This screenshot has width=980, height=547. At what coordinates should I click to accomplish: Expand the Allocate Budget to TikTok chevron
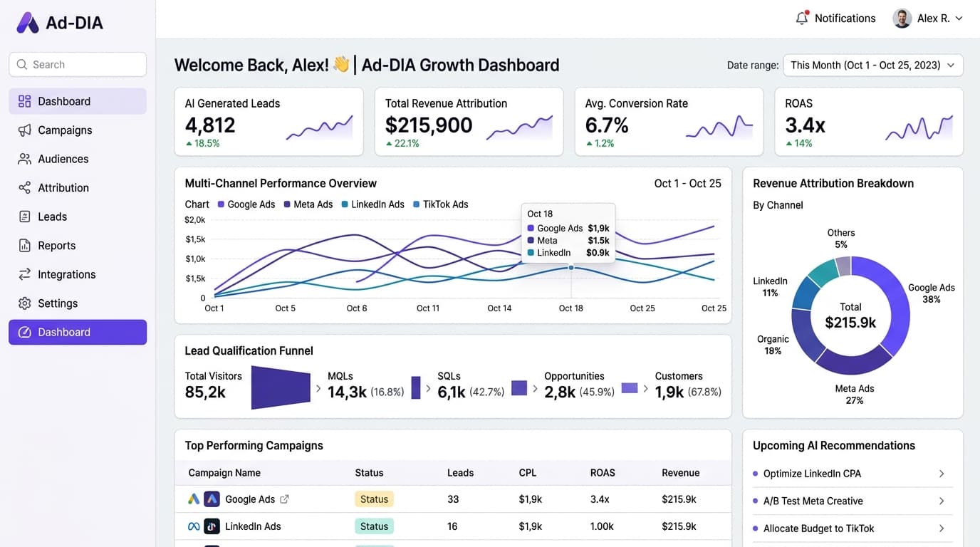(x=942, y=528)
